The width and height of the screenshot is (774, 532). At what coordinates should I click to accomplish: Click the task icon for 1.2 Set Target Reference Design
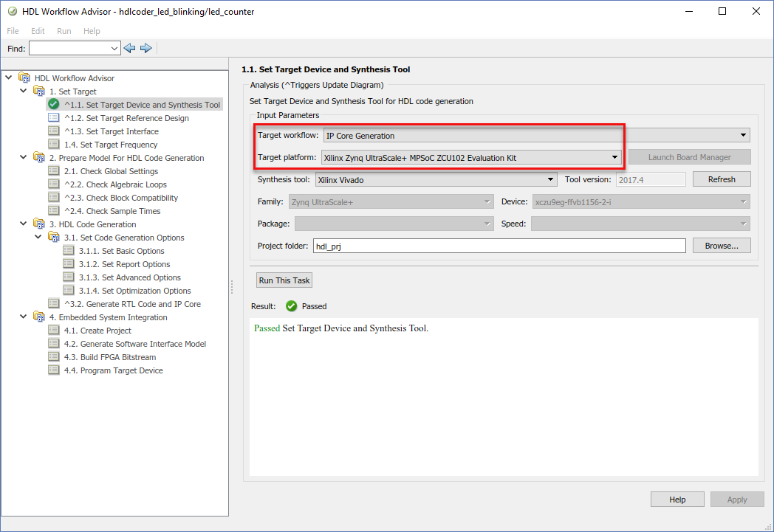pos(54,118)
